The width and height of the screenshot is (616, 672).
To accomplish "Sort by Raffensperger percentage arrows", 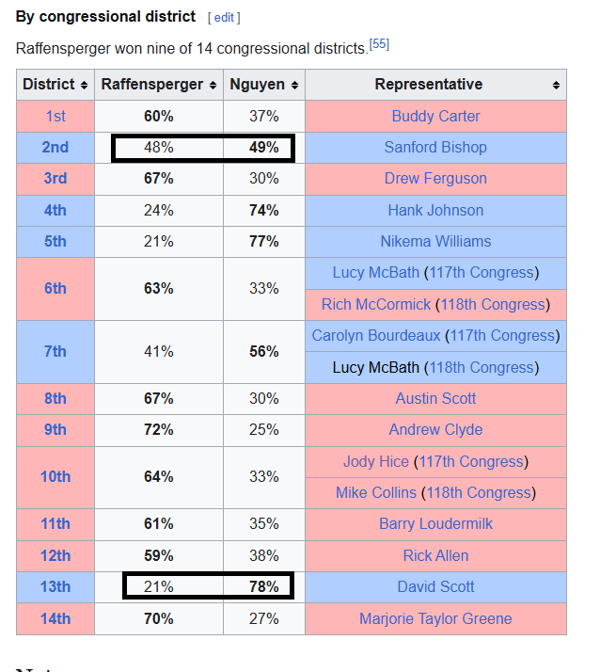I will [x=213, y=85].
